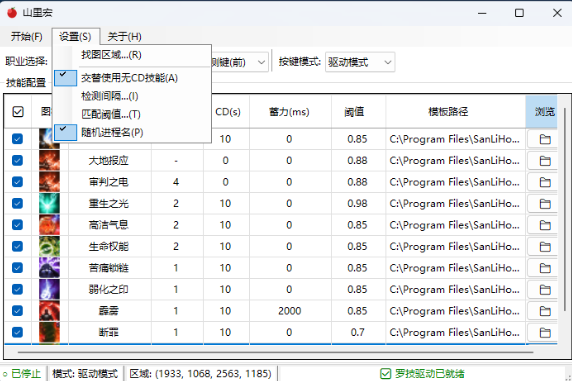Choose 找图区域...(R) menu item
572x381 pixels.
132,55
